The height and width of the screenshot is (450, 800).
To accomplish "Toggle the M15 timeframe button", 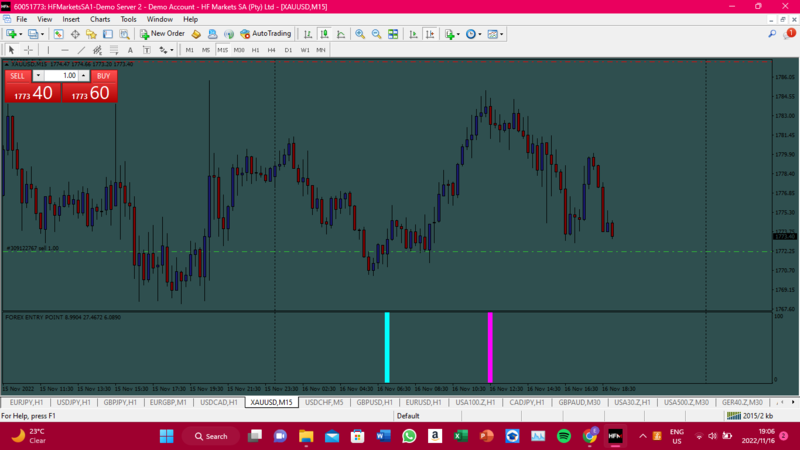I will click(222, 50).
